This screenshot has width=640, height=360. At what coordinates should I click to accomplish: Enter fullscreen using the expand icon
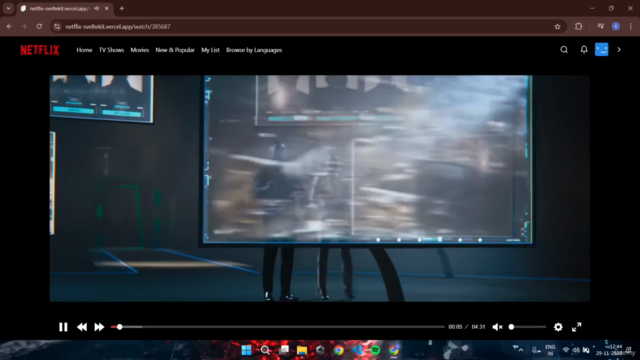point(576,327)
